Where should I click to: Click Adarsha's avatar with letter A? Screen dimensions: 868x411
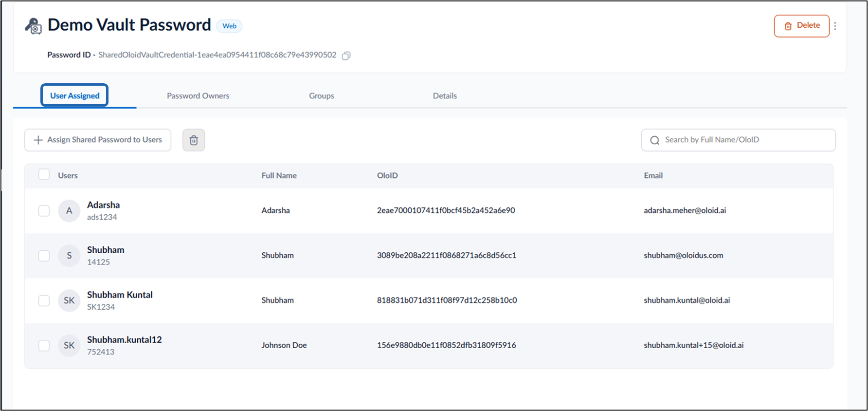click(69, 211)
